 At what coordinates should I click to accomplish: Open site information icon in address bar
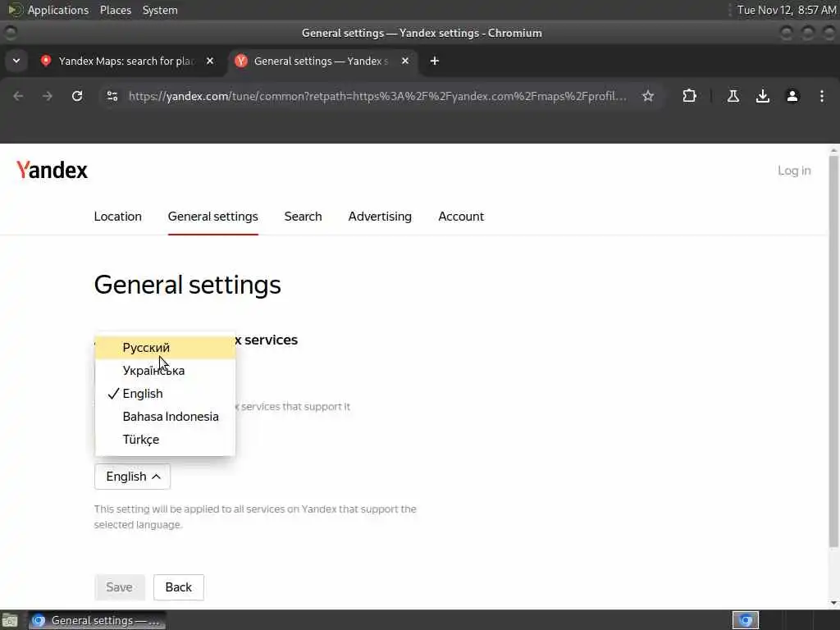(112, 96)
